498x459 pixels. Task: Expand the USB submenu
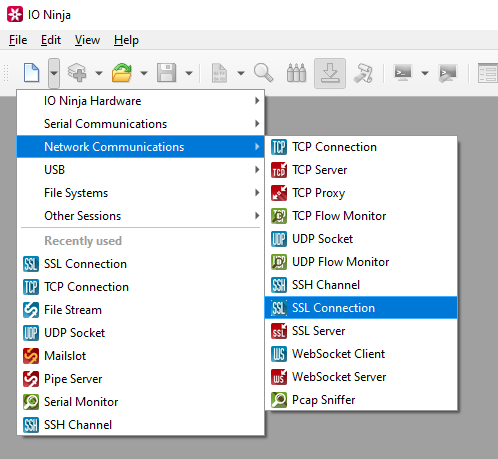click(x=141, y=170)
